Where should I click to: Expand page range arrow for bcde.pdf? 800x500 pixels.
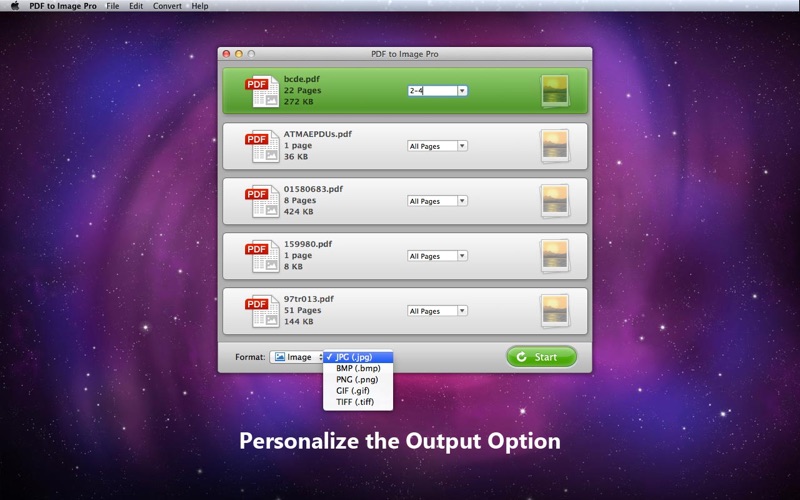462,91
